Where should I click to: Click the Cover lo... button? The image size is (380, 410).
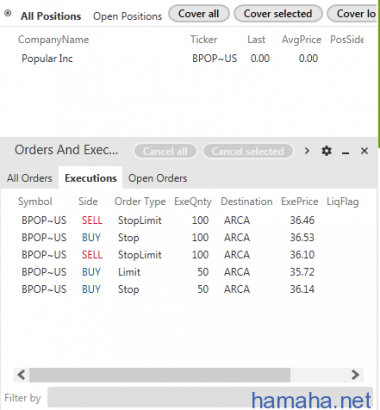tap(353, 14)
